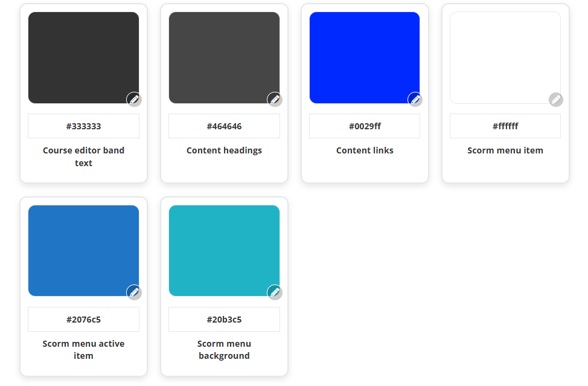Viewport: 588px width, 386px height.
Task: Click pencil icon on Scorm menu item swatch
Action: pos(556,100)
